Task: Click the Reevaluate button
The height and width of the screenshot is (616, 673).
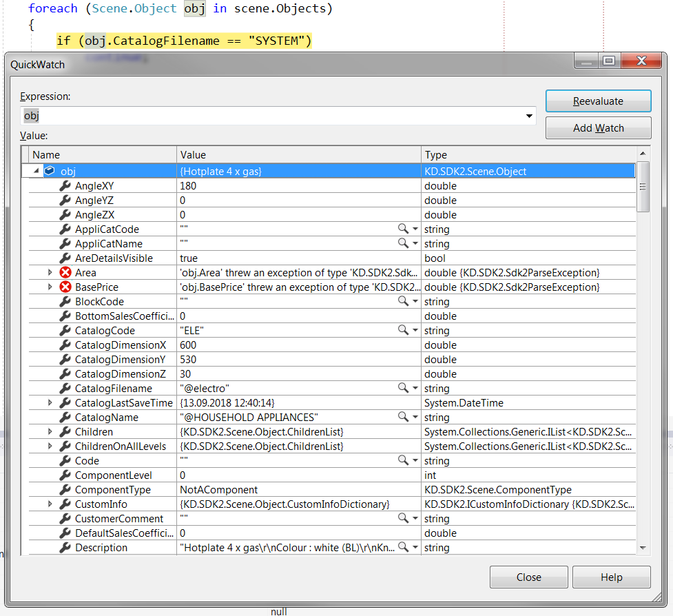Action: (598, 101)
